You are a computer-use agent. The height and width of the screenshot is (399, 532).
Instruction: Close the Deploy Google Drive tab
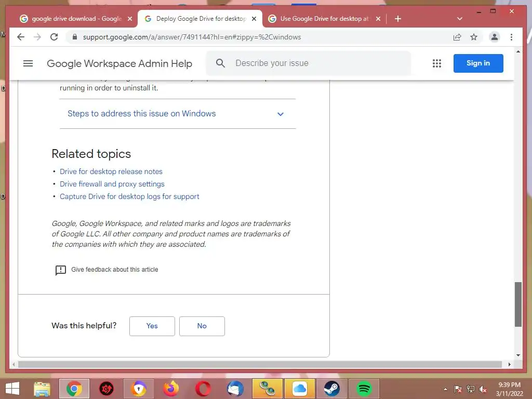click(254, 19)
